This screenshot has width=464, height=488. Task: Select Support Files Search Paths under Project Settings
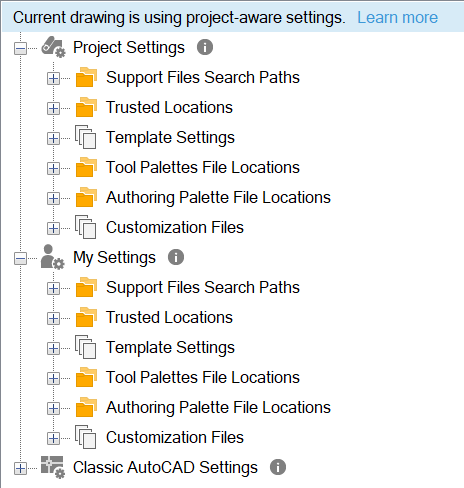(x=203, y=77)
